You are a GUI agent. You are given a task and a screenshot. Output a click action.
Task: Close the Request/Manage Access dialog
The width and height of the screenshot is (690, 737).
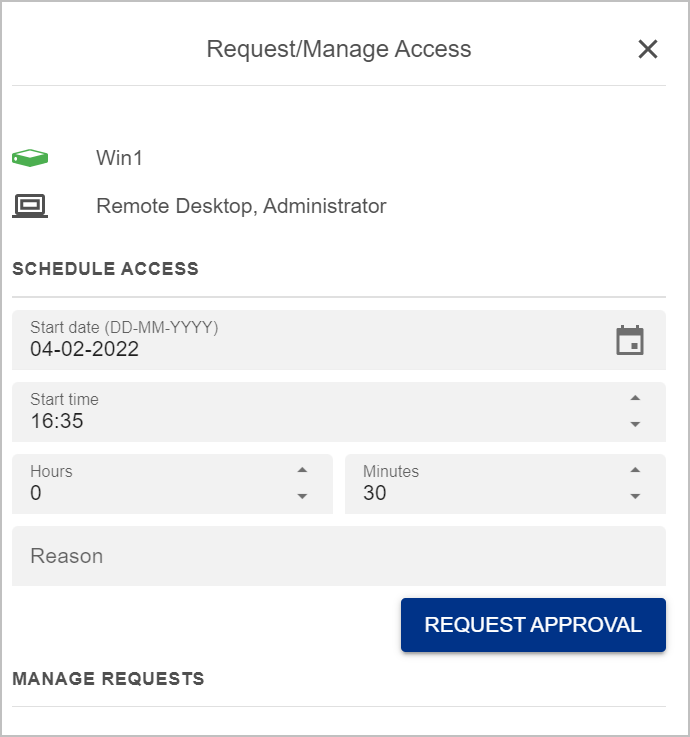tap(648, 49)
